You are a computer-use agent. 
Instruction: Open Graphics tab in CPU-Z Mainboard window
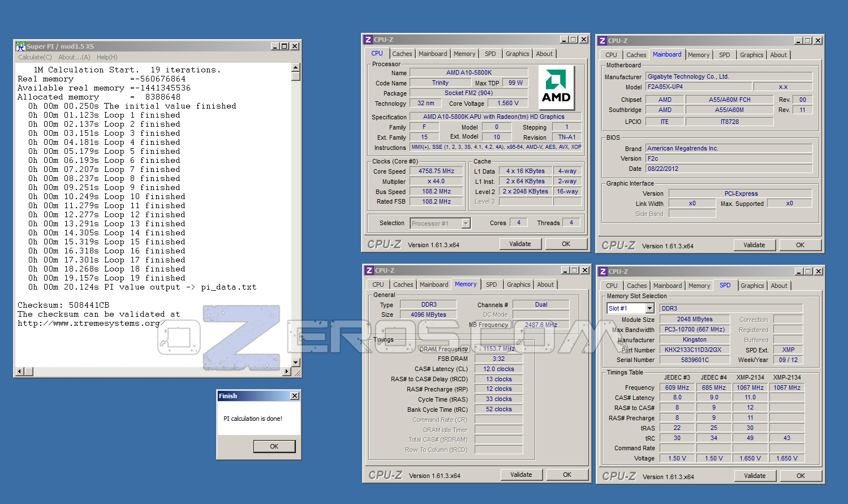pos(752,55)
